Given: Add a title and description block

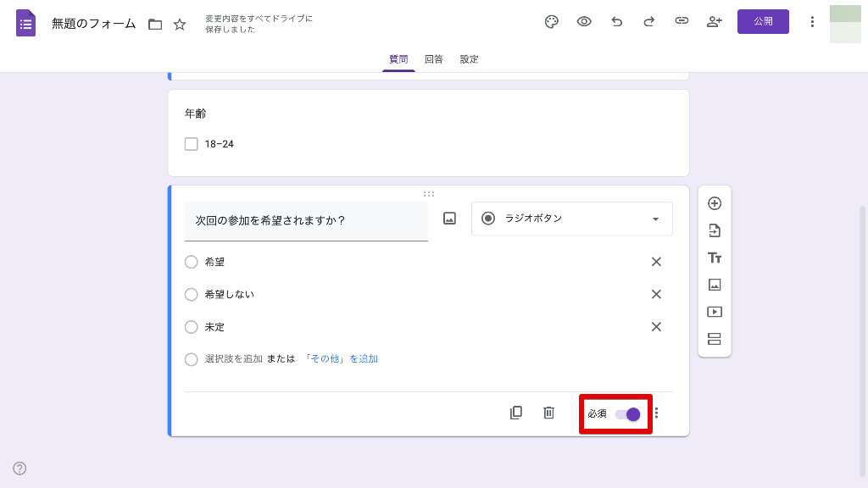Looking at the screenshot, I should pos(715,258).
